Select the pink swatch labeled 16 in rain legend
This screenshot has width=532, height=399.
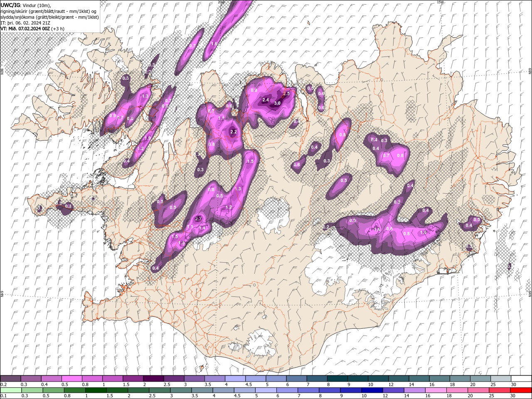[x=436, y=390]
